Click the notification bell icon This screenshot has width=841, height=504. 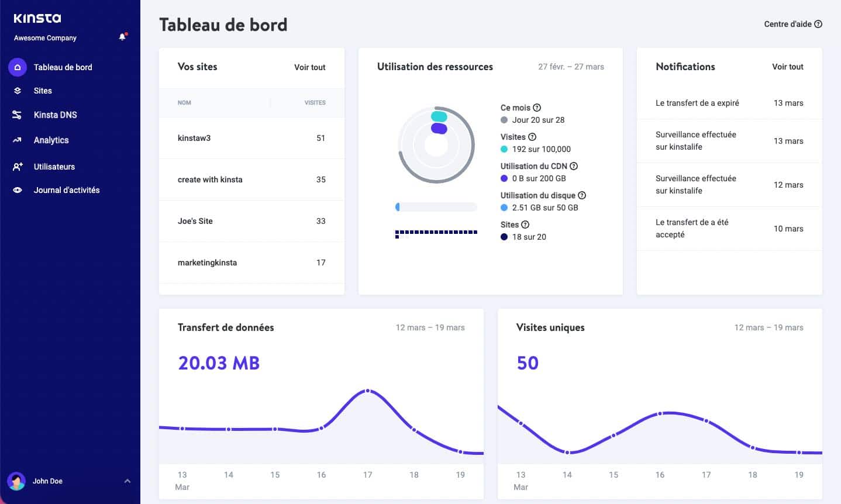122,36
